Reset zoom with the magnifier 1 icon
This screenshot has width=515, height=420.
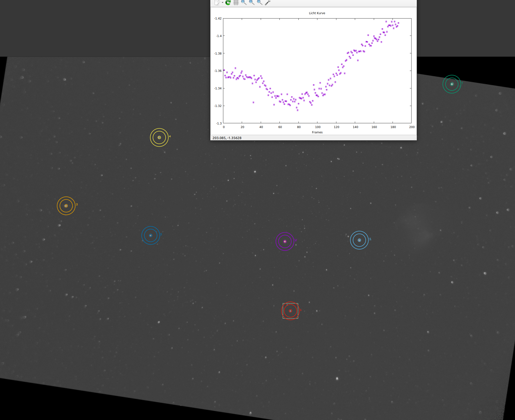[x=260, y=2]
